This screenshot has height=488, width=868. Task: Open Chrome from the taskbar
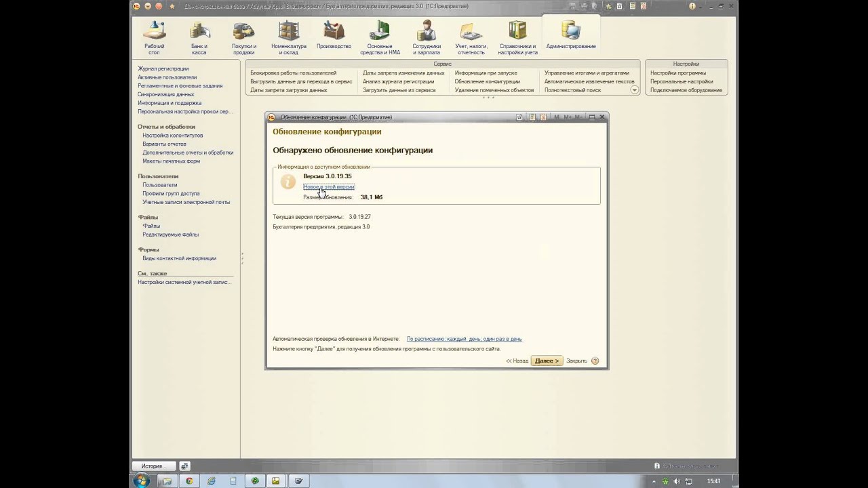point(189,481)
